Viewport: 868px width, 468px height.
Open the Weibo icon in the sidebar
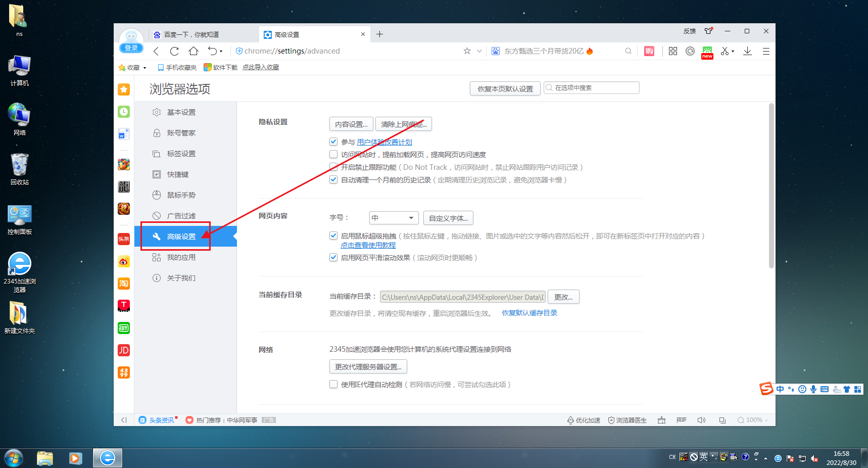pyautogui.click(x=124, y=261)
